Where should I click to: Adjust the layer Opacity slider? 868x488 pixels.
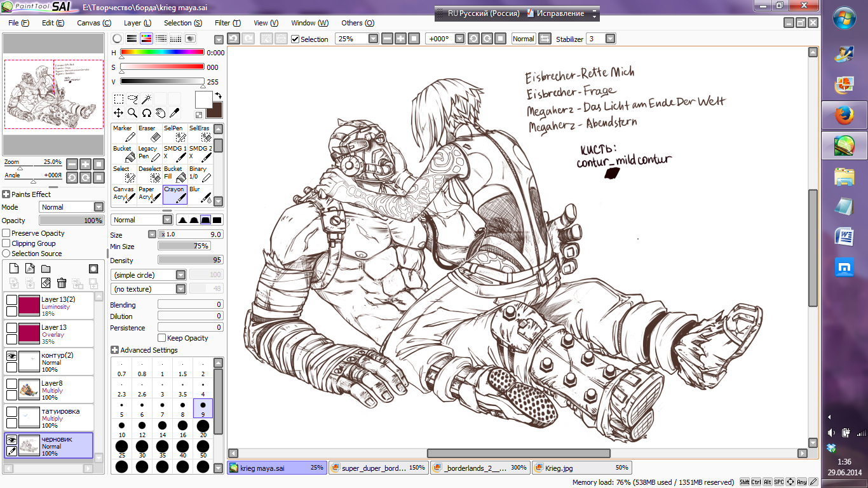coord(71,220)
